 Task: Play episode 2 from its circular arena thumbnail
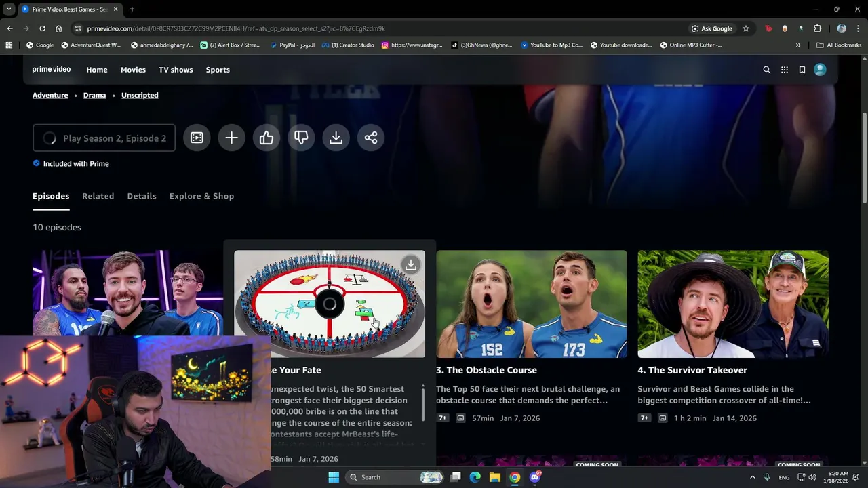click(330, 304)
